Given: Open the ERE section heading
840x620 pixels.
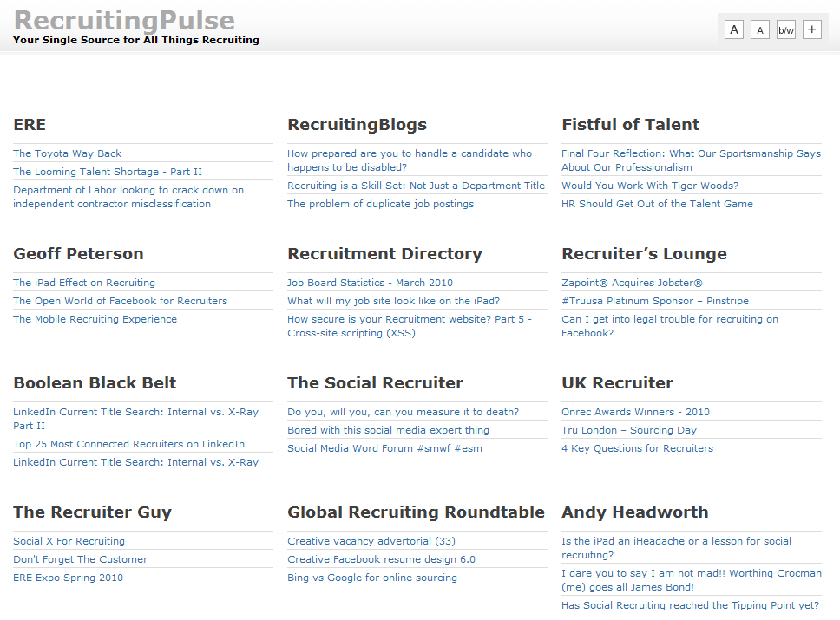Looking at the screenshot, I should 29,124.
